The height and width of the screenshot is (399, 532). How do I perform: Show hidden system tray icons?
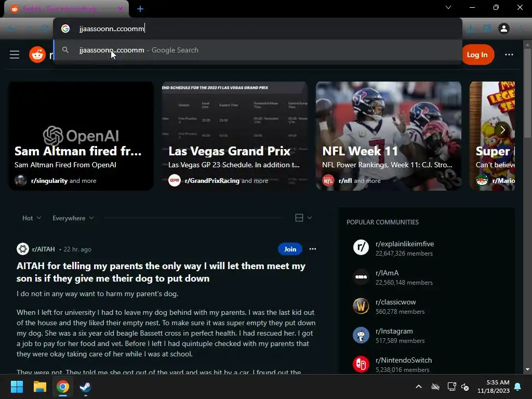point(419,387)
